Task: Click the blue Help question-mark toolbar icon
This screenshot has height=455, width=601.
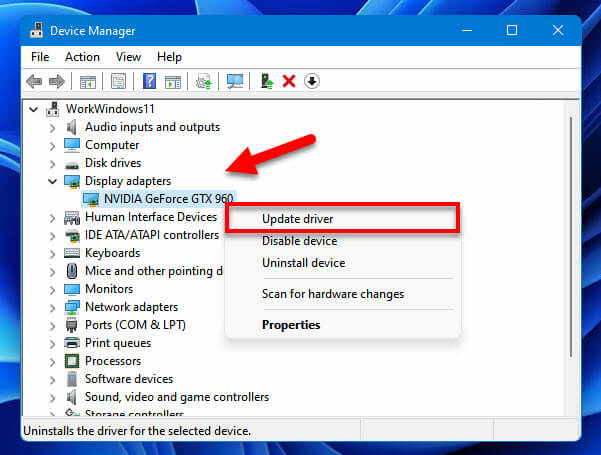Action: click(149, 81)
